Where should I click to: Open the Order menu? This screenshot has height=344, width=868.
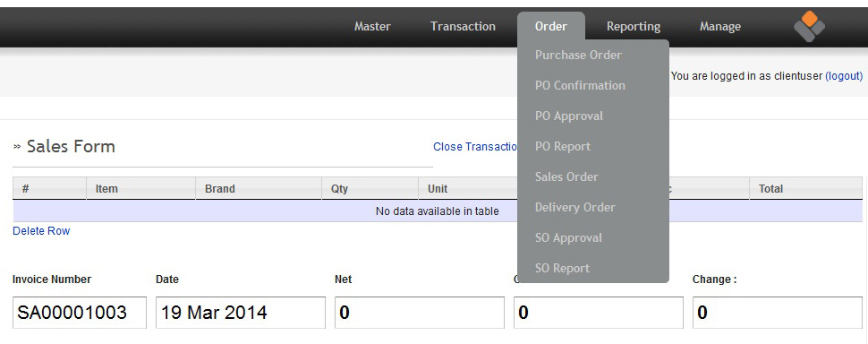point(551,26)
